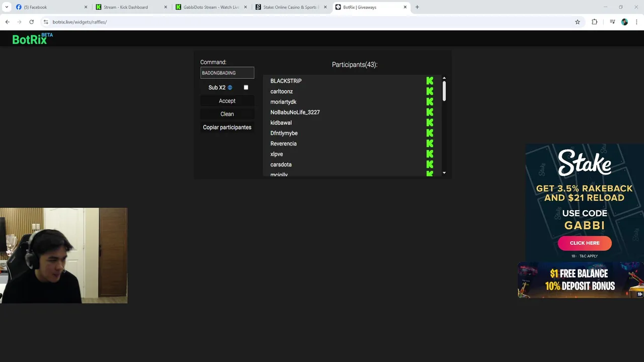Click the Accept button
The width and height of the screenshot is (644, 362).
[x=227, y=101]
